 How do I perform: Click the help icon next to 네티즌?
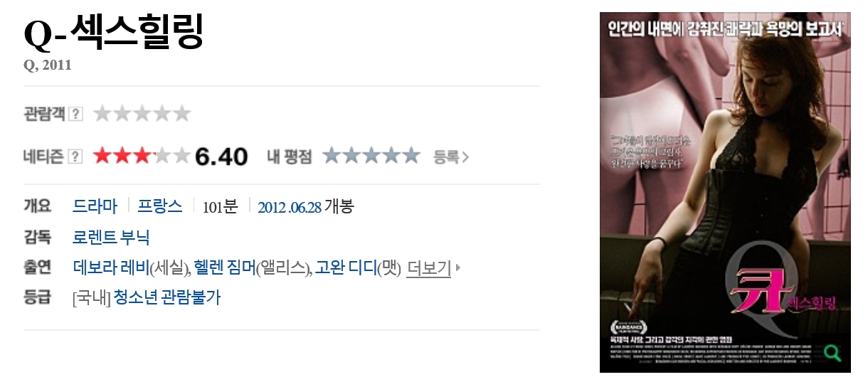(x=76, y=156)
